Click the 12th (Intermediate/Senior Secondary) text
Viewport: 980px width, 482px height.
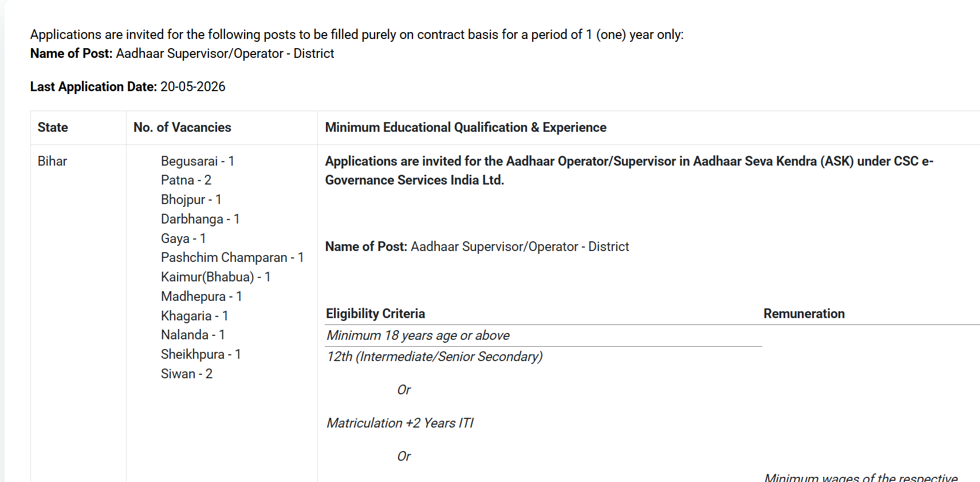[x=435, y=356]
